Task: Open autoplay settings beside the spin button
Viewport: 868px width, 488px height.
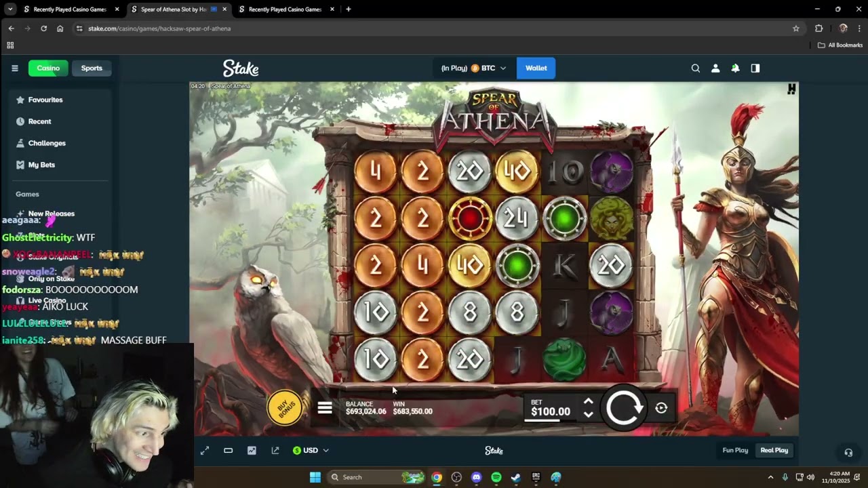Action: (x=661, y=408)
